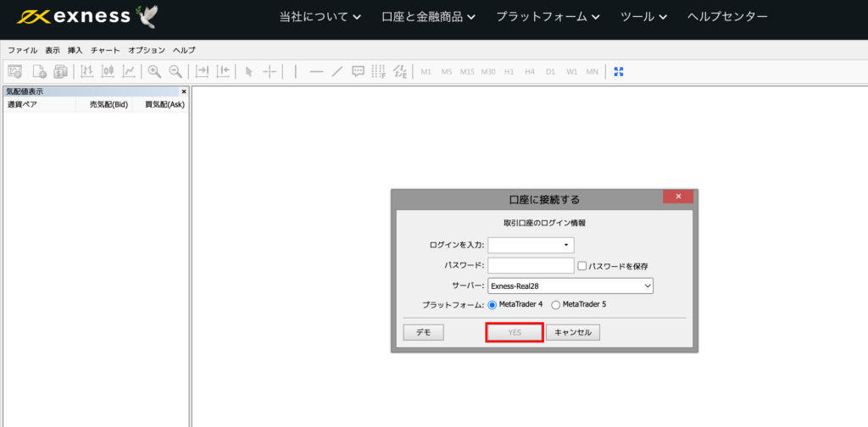Open the 表示 menu

53,50
